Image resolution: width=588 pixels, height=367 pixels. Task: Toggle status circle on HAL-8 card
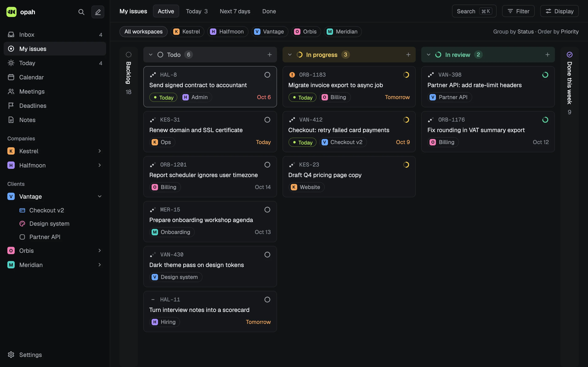pyautogui.click(x=267, y=75)
